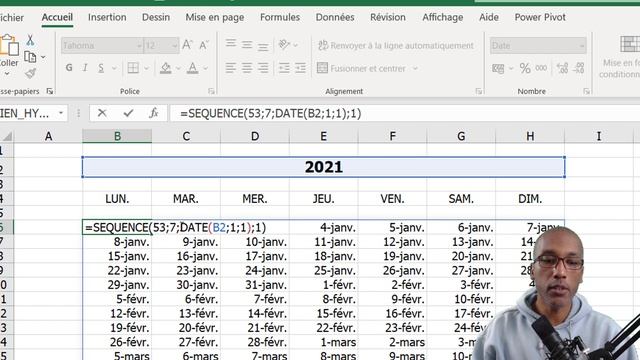The image size is (640, 360).
Task: Click the Insert function fx icon
Action: click(x=153, y=113)
